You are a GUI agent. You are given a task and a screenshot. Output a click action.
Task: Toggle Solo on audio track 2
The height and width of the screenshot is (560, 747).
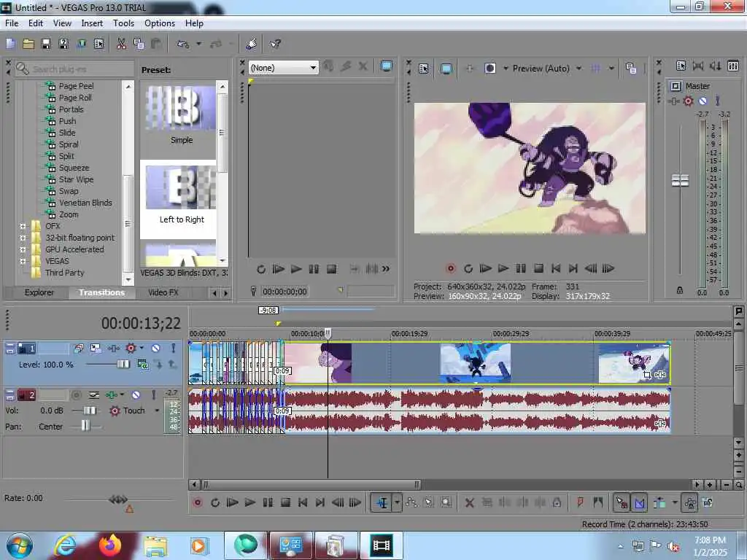point(153,394)
